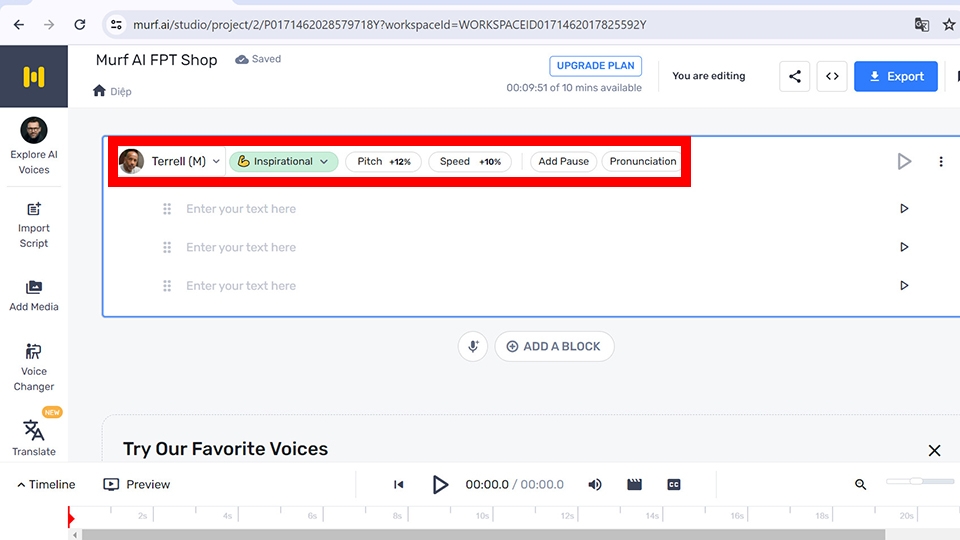
Task: Close the Try Our Favorite Voices panel
Action: tap(934, 451)
